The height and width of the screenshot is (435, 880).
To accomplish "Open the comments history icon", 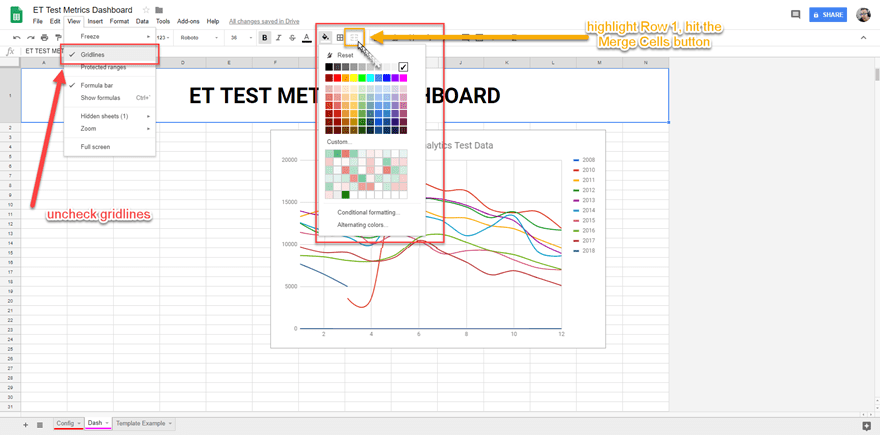I will pos(795,15).
